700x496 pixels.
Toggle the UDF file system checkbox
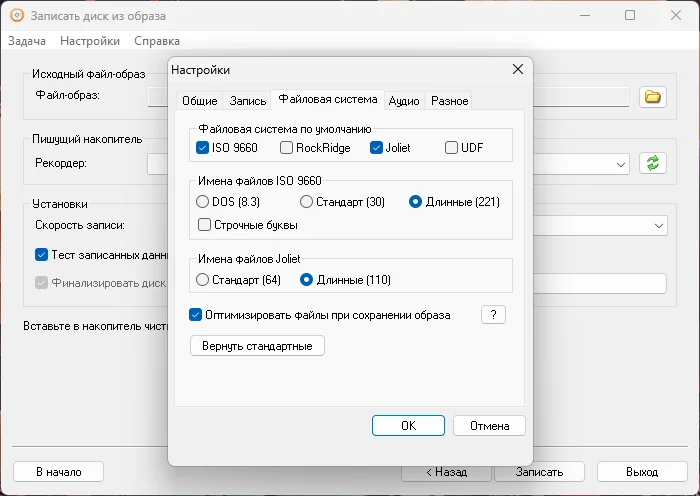(x=452, y=148)
